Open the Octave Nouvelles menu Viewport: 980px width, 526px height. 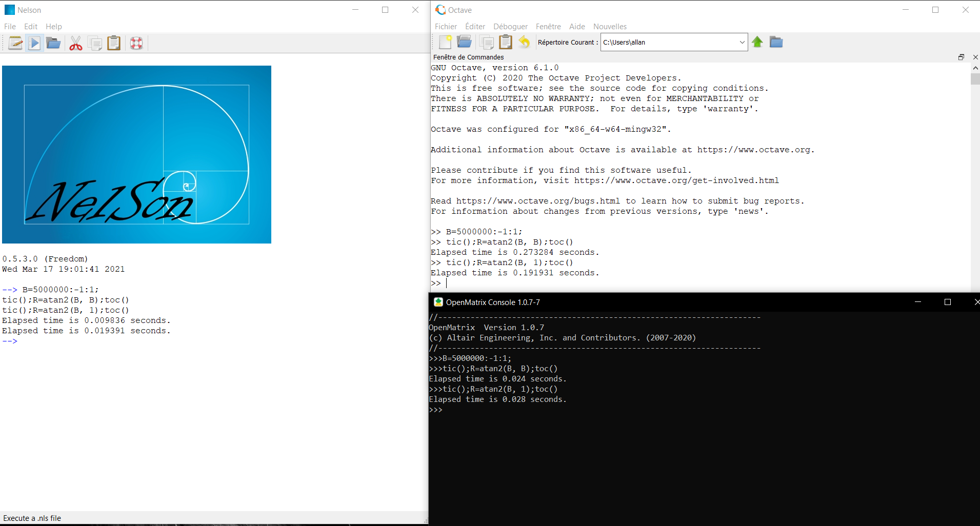click(x=610, y=27)
